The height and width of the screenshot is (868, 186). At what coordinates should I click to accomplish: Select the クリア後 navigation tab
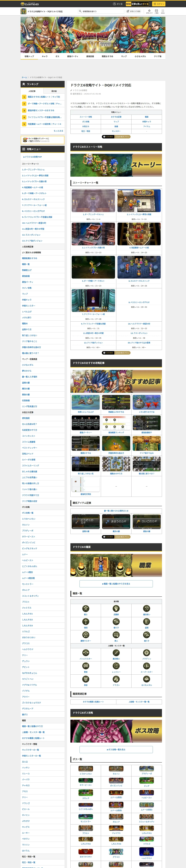158,56
